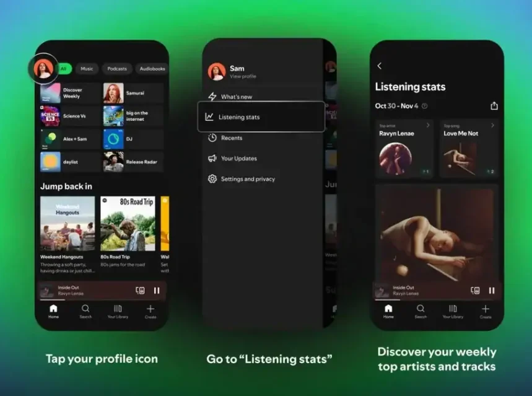The height and width of the screenshot is (396, 532).
Task: Pause playback on the left phone
Action: tap(157, 291)
